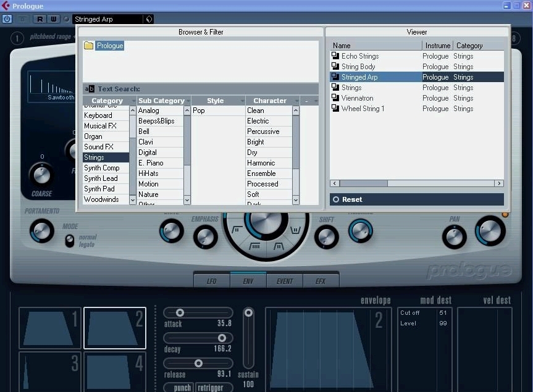The image size is (533, 392).
Task: Open the Character column dropdown
Action: click(296, 101)
